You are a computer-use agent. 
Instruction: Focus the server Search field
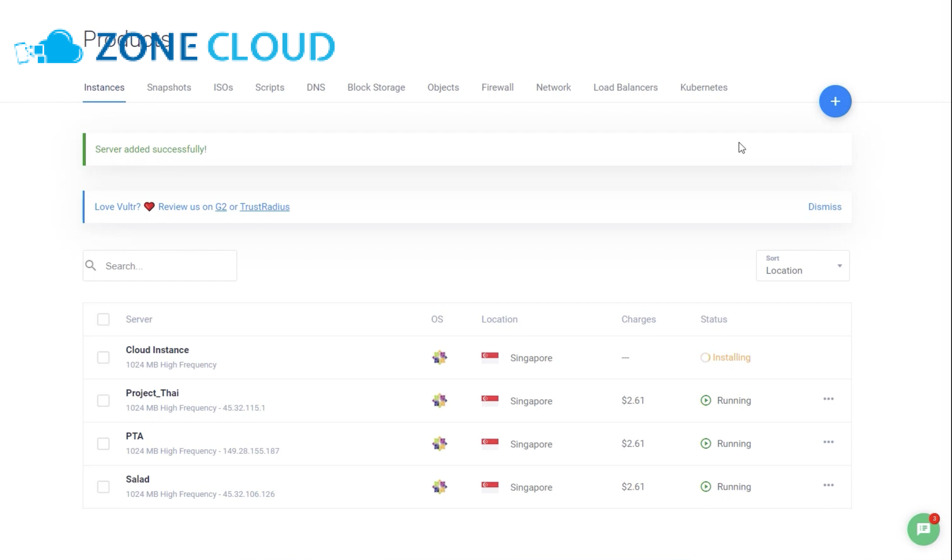160,265
